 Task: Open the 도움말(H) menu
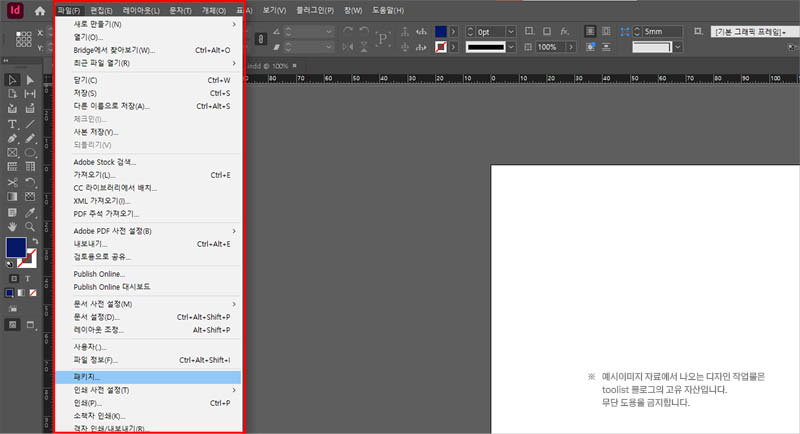pos(388,10)
